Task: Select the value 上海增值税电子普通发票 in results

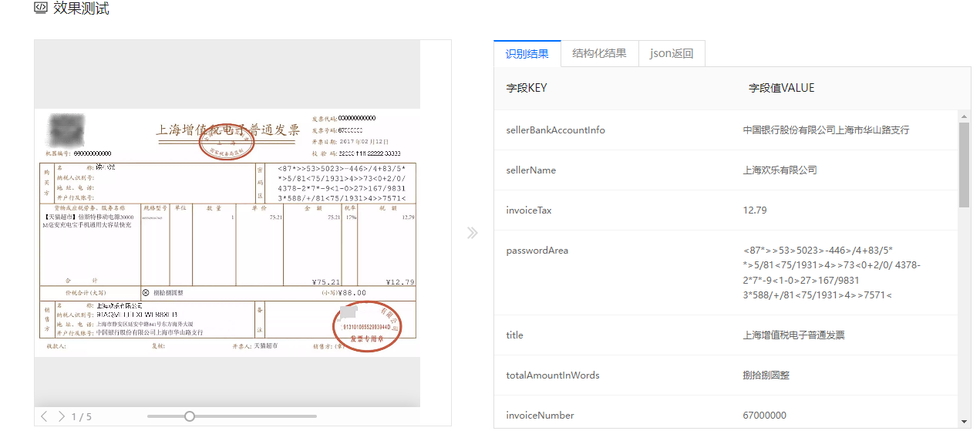Action: [794, 335]
